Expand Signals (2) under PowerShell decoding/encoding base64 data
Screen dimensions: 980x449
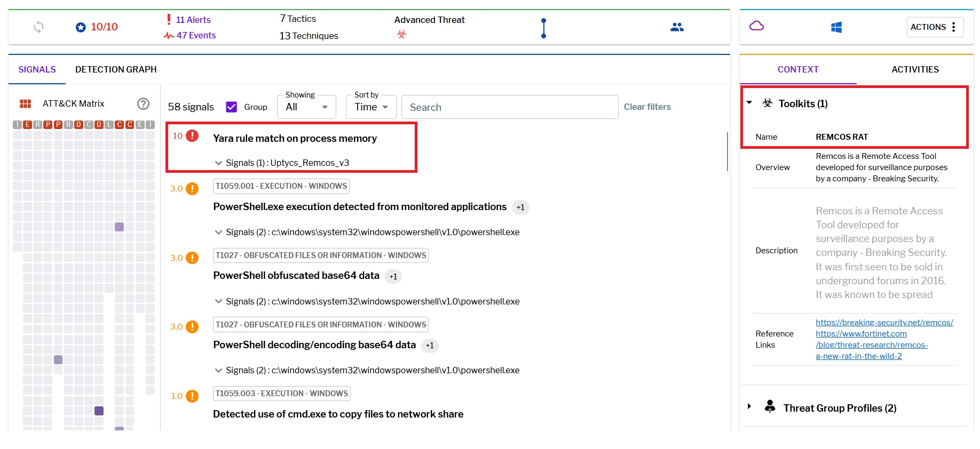pos(218,370)
